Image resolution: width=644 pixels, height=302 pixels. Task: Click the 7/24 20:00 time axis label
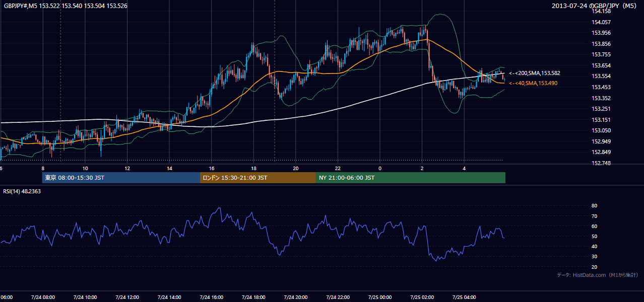(296, 297)
